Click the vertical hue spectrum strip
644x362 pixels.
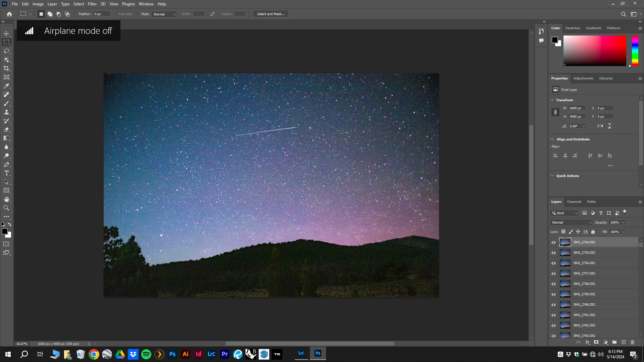tap(635, 51)
